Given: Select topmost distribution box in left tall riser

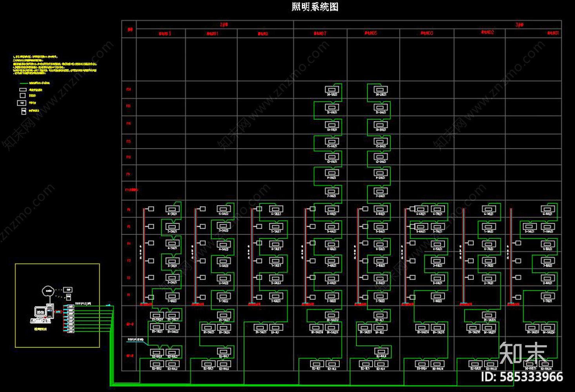Looking at the screenshot, I should pyautogui.click(x=332, y=90).
